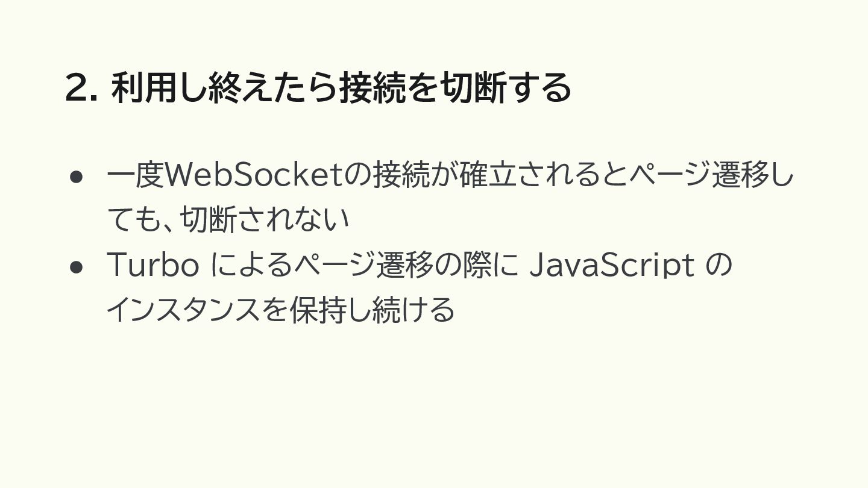The width and height of the screenshot is (868, 488).
Task: Select 一度 at the first bullet's start
Action: [135, 175]
